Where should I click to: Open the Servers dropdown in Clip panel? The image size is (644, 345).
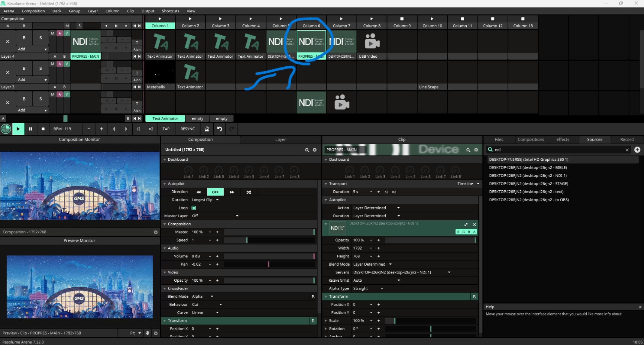point(401,272)
